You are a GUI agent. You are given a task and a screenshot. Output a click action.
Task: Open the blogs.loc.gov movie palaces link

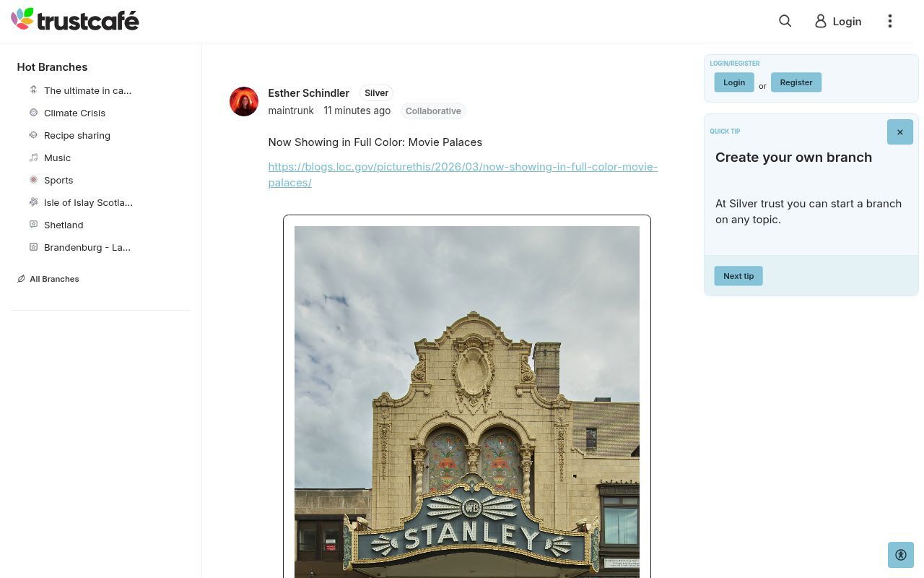pyautogui.click(x=463, y=174)
